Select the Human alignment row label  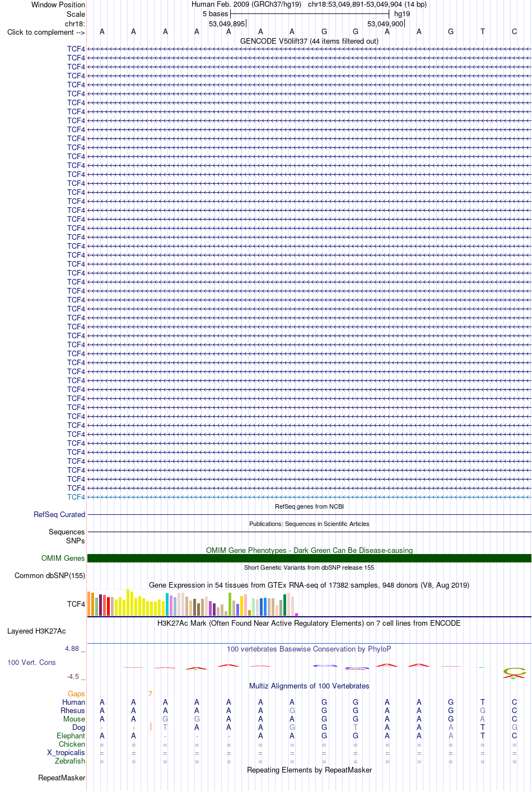pos(74,702)
